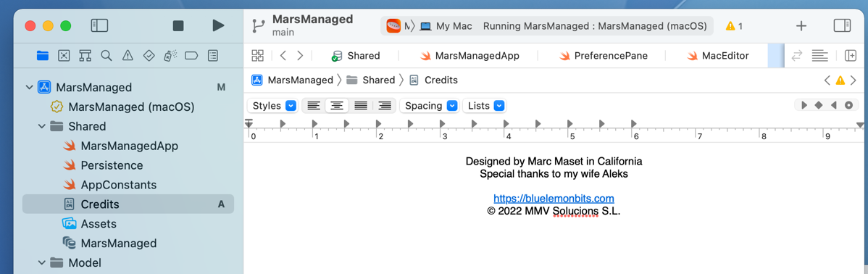Jump to the next issue
868x274 pixels.
(853, 80)
